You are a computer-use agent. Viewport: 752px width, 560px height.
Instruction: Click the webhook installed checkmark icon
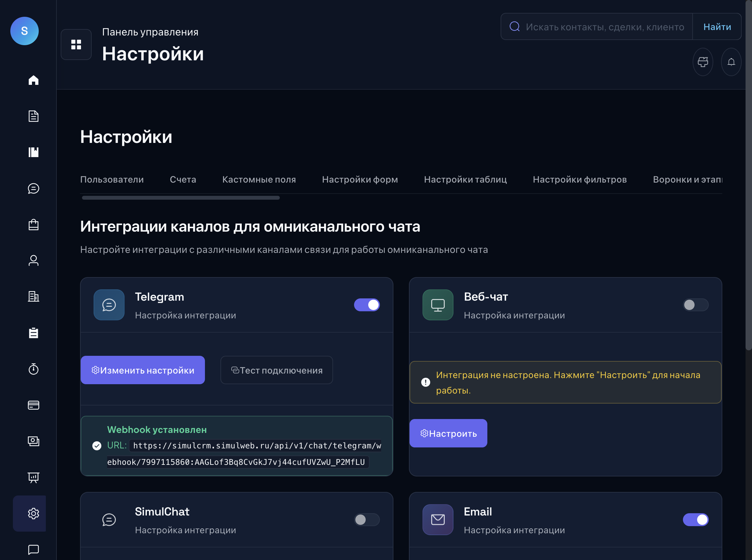[x=97, y=446]
